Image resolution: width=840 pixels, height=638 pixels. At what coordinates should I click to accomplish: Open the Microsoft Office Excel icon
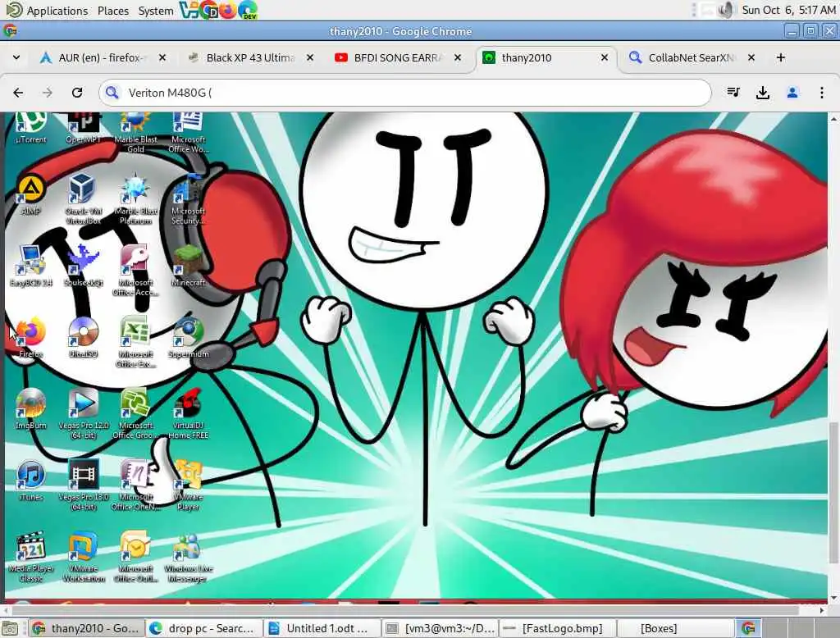click(135, 342)
